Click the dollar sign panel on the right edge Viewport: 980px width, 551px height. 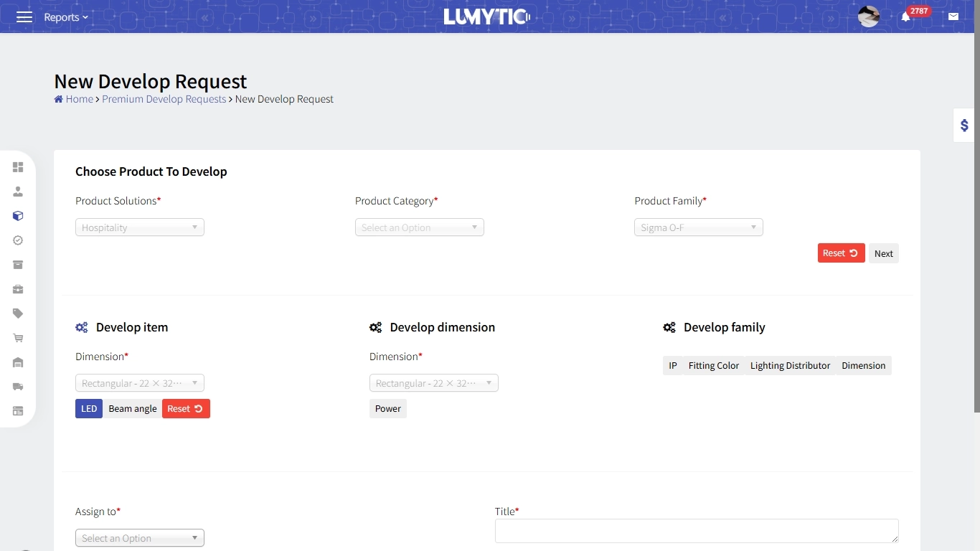click(963, 124)
